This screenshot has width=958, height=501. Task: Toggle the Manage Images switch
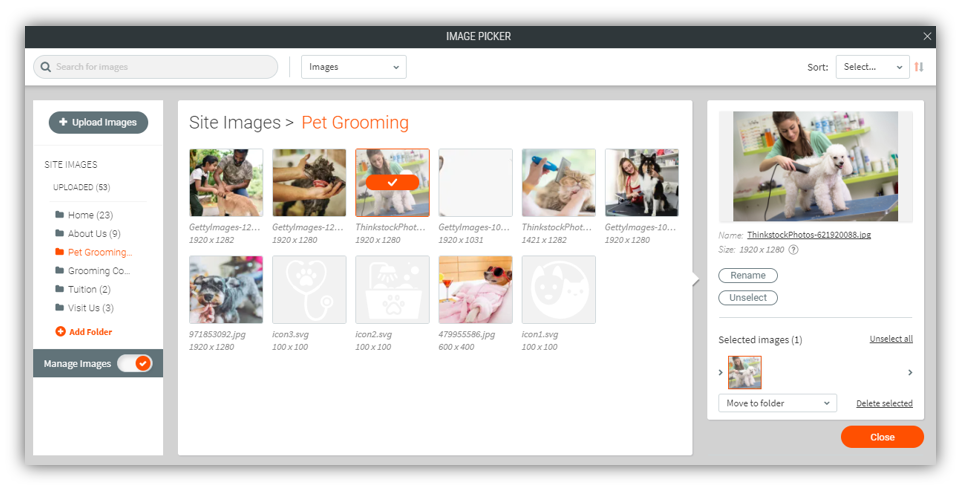[134, 363]
